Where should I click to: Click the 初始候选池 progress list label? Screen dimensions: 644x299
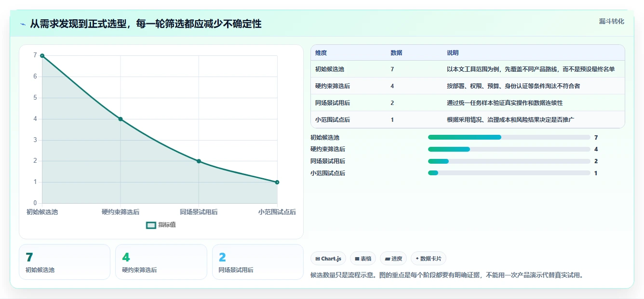point(325,137)
